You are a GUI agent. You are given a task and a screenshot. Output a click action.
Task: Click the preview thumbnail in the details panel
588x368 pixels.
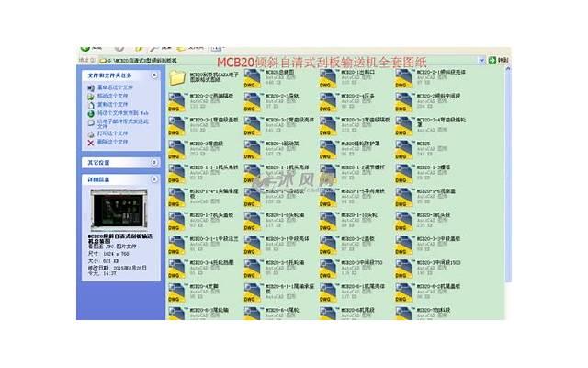click(119, 210)
